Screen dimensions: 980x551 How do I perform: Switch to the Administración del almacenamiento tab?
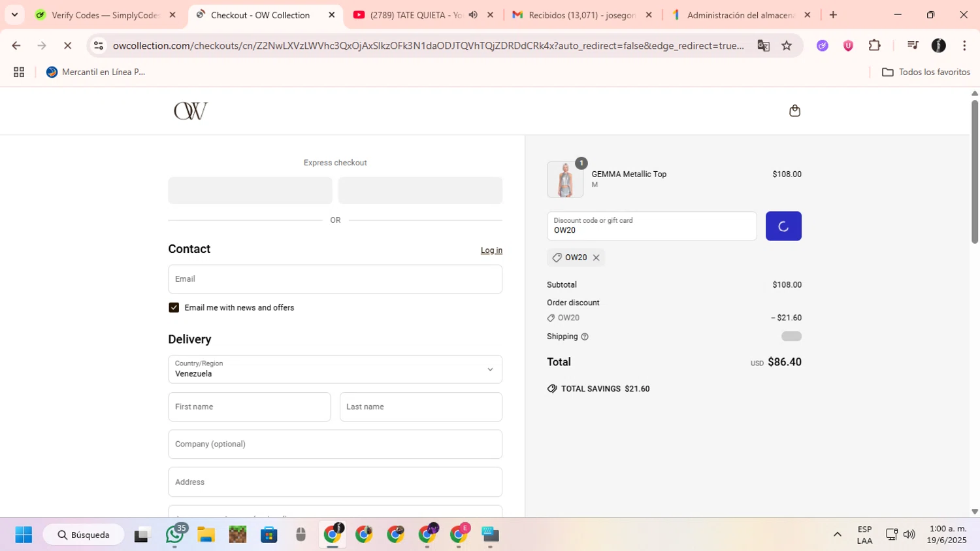coord(740,15)
